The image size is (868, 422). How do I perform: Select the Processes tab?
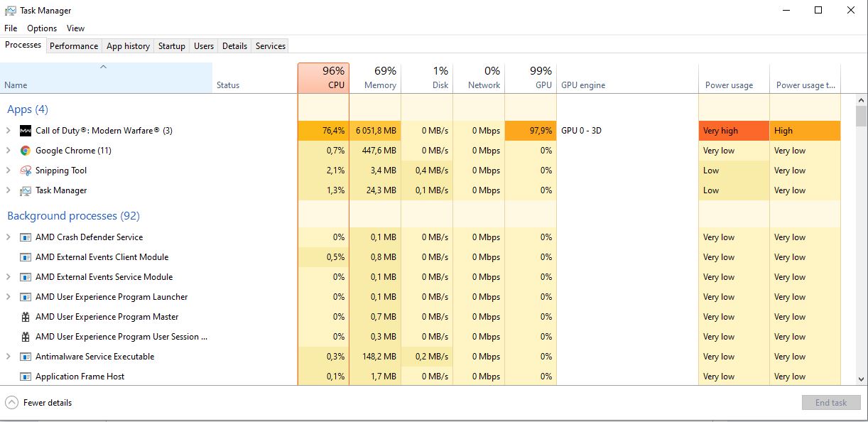23,45
